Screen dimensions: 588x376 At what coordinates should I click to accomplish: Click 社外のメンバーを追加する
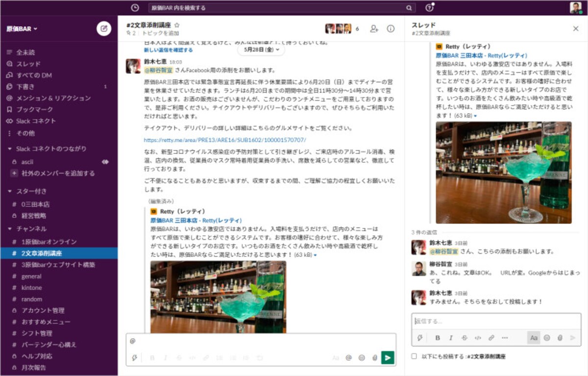coord(59,173)
